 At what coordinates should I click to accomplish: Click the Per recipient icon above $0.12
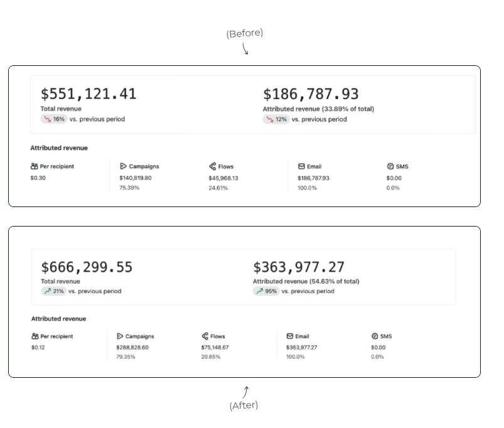35,336
